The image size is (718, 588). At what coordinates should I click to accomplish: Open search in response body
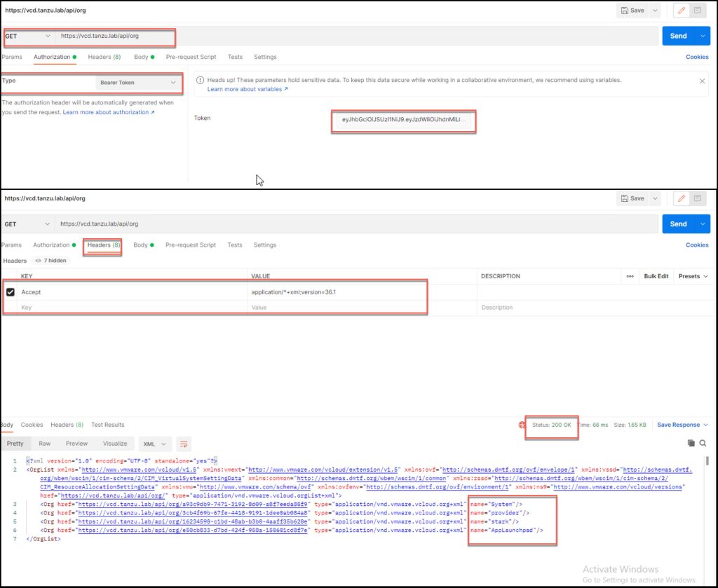pos(703,443)
